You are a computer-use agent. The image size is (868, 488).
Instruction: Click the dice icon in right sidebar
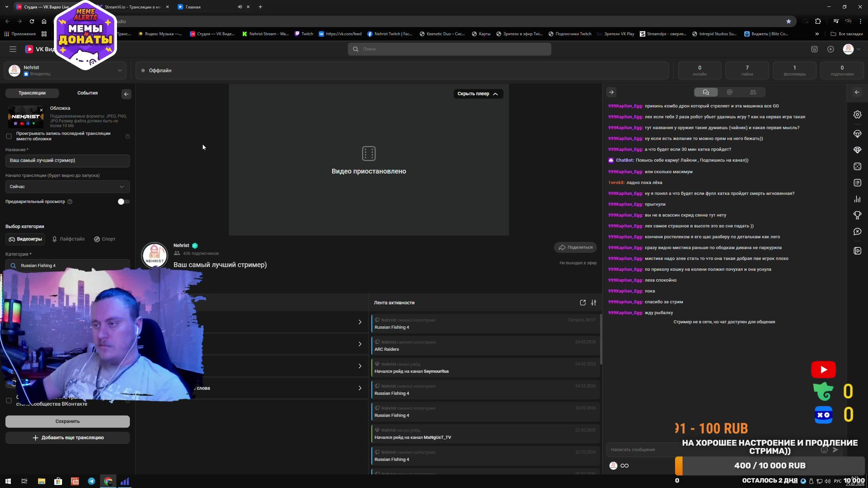(857, 166)
